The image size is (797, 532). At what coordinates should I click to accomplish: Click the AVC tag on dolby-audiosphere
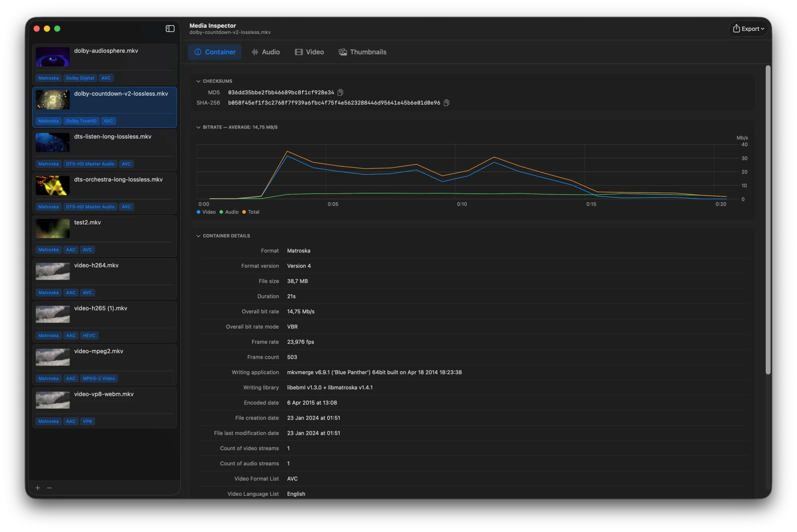(106, 78)
